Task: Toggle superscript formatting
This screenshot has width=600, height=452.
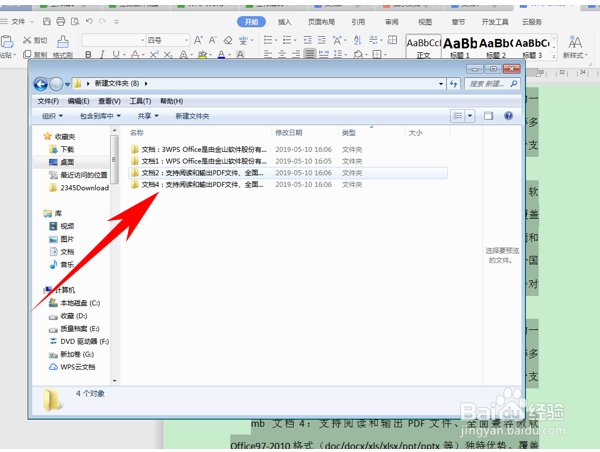Action: [153, 55]
